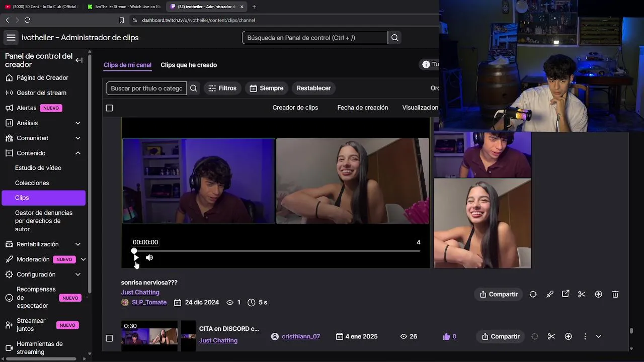This screenshot has height=362, width=644.
Task: Go back in the browser
Action: (x=7, y=20)
